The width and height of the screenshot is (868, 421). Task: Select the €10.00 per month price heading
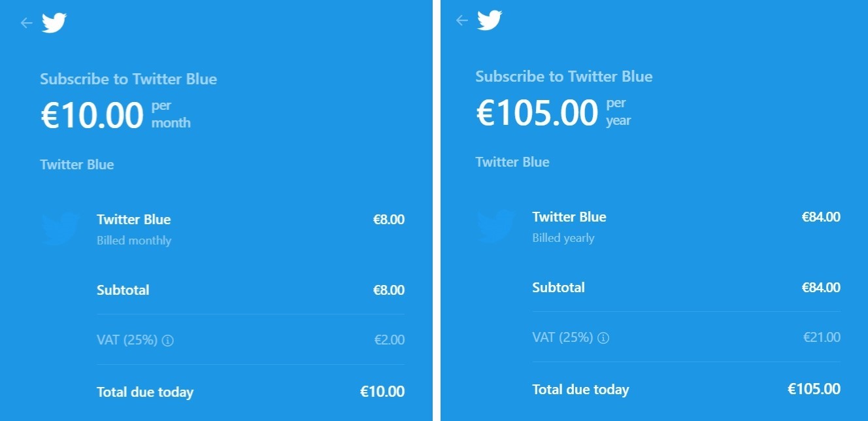coord(116,115)
